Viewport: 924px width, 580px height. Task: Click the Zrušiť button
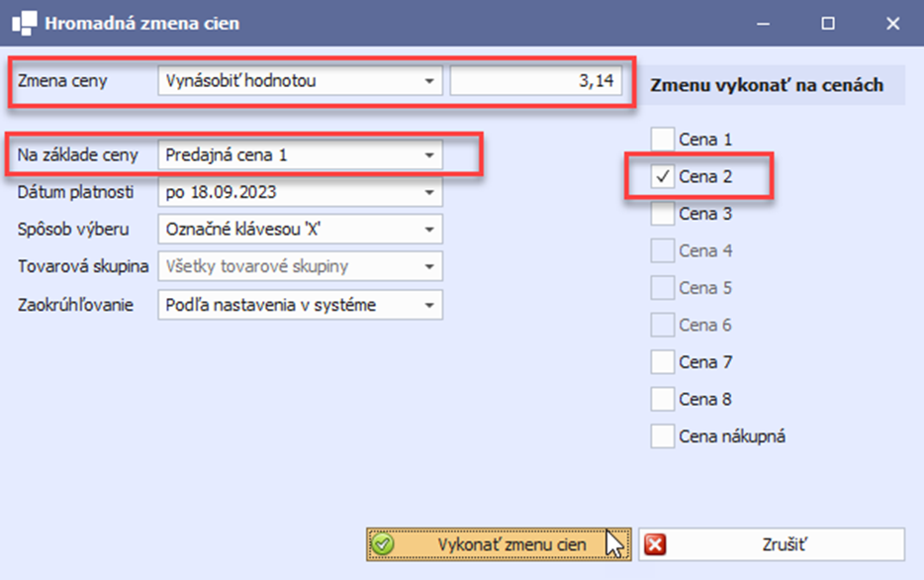tap(772, 544)
